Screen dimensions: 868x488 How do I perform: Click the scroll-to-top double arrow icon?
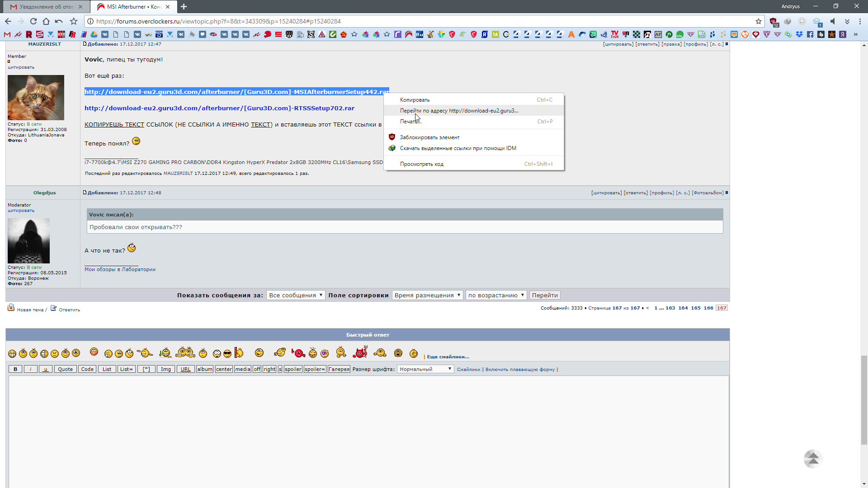point(813,459)
